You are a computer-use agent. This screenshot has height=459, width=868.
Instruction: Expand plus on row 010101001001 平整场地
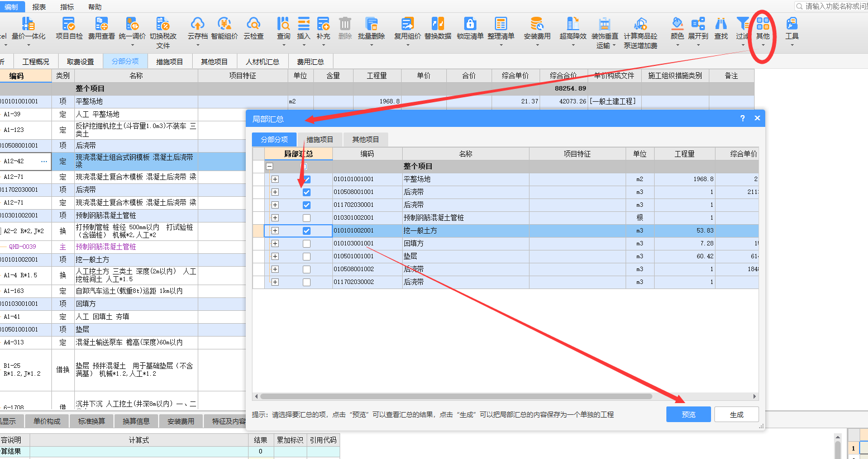[x=275, y=179]
